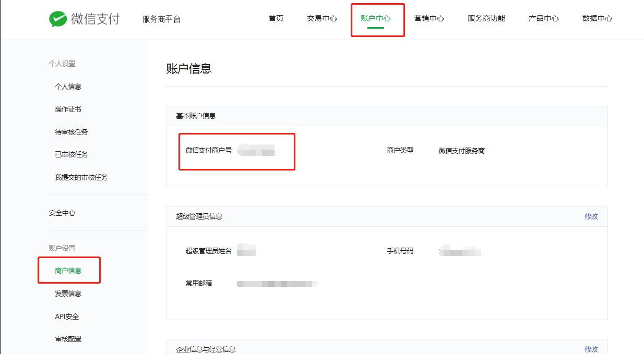644x354 pixels.
Task: Click the WeChat Pay logo icon
Action: click(x=57, y=19)
